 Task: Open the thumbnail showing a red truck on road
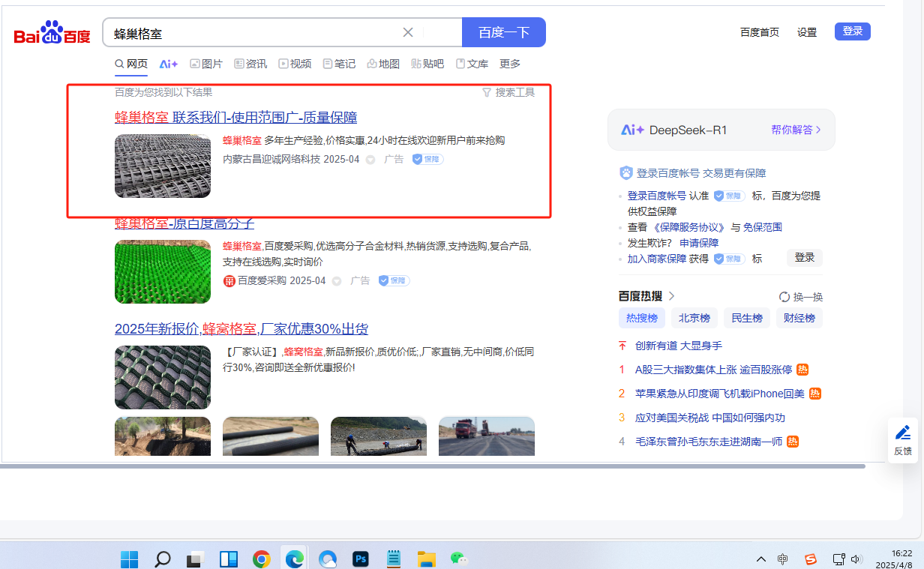487,436
